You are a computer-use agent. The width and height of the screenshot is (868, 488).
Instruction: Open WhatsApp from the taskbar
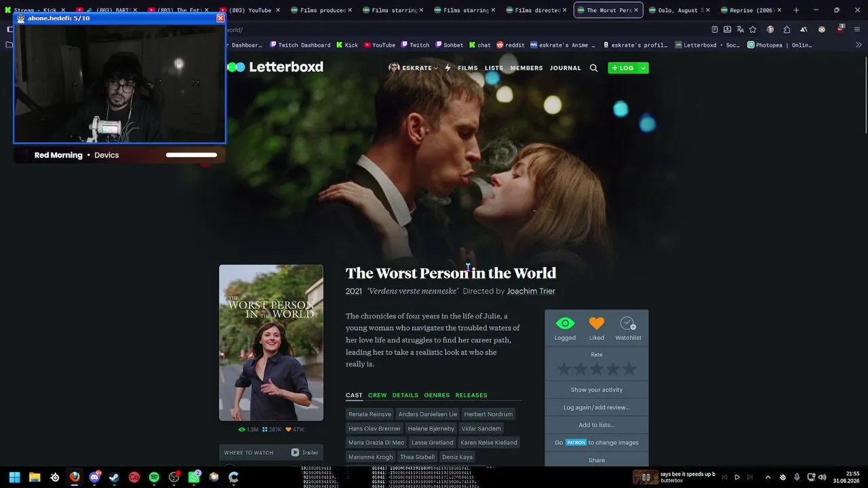tap(194, 477)
